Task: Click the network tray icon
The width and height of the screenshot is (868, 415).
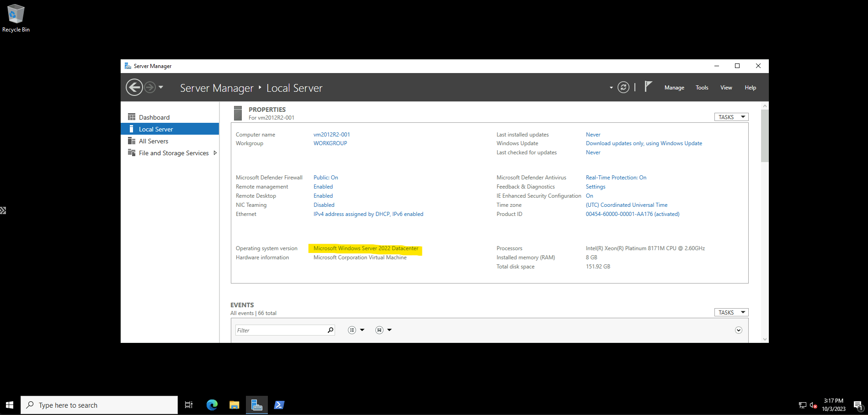Action: click(802, 405)
